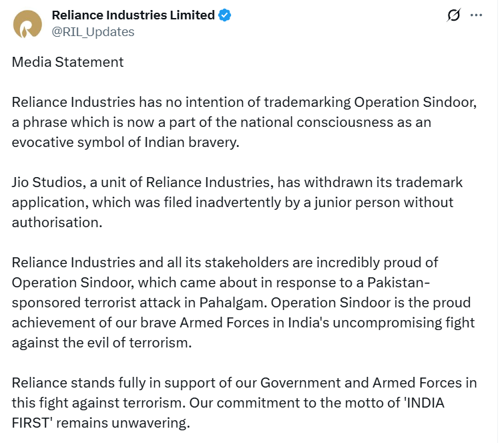Screen dimensions: 504x443
Task: Click the blue verified badge
Action: 225,15
